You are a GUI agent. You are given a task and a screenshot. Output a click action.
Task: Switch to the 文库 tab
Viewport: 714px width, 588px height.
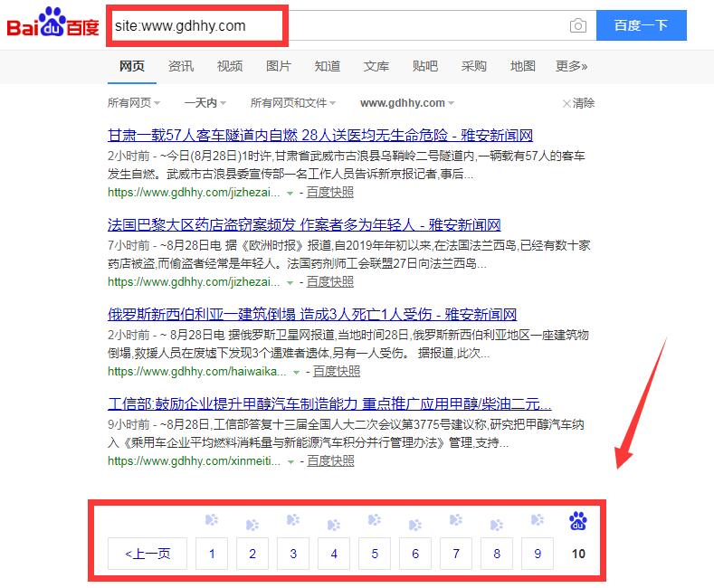(376, 66)
